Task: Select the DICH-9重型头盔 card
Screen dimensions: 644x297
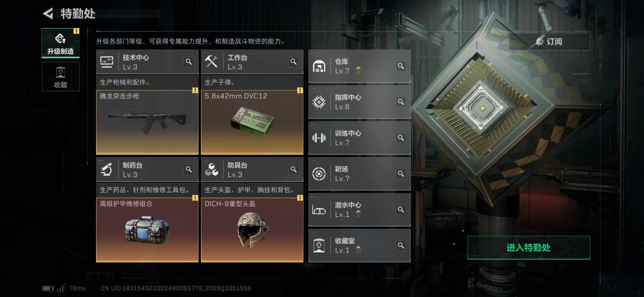Action: (x=252, y=230)
